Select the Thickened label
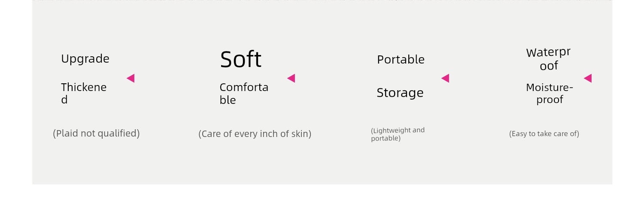 [84, 94]
